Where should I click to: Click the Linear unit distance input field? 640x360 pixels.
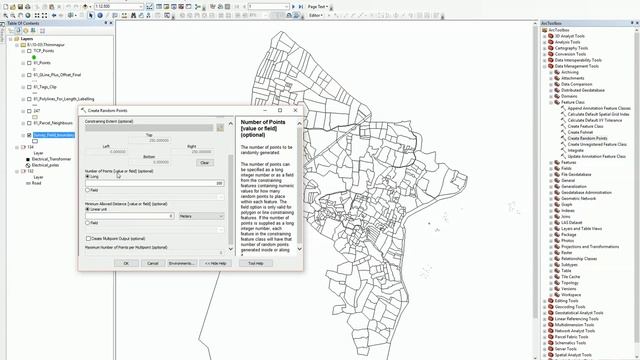point(130,216)
